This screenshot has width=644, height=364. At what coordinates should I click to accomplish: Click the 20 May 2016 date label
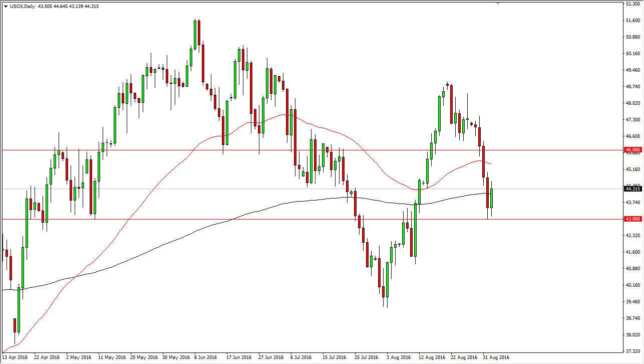coord(143,358)
